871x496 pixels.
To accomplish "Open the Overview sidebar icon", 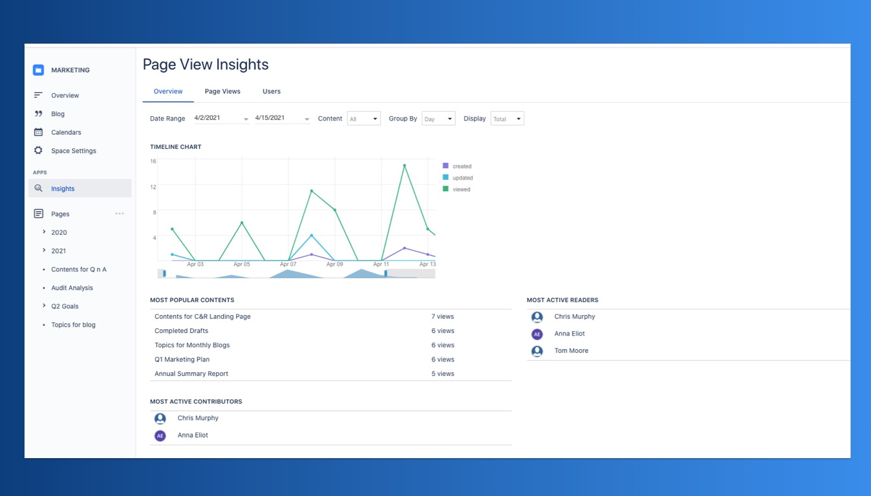I will [x=38, y=95].
